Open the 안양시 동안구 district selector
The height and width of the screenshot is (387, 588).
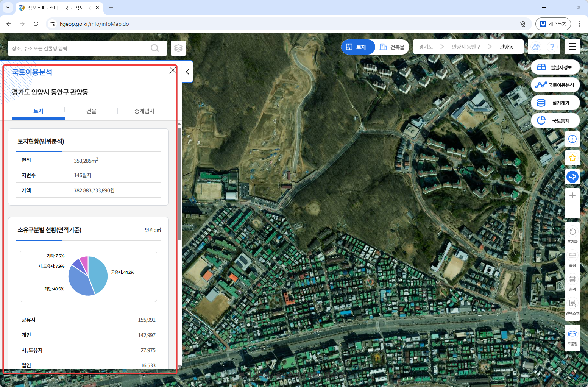click(x=466, y=47)
